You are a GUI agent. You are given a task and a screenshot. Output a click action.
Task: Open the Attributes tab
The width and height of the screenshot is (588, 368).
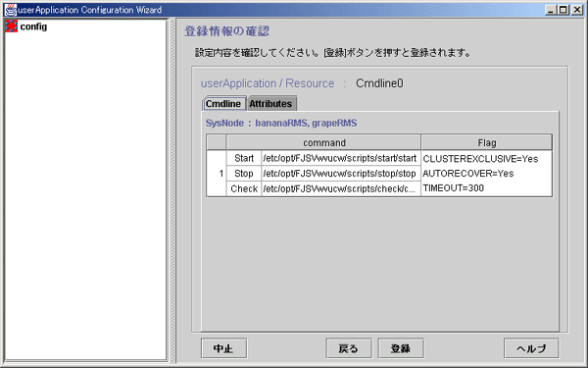tap(270, 104)
